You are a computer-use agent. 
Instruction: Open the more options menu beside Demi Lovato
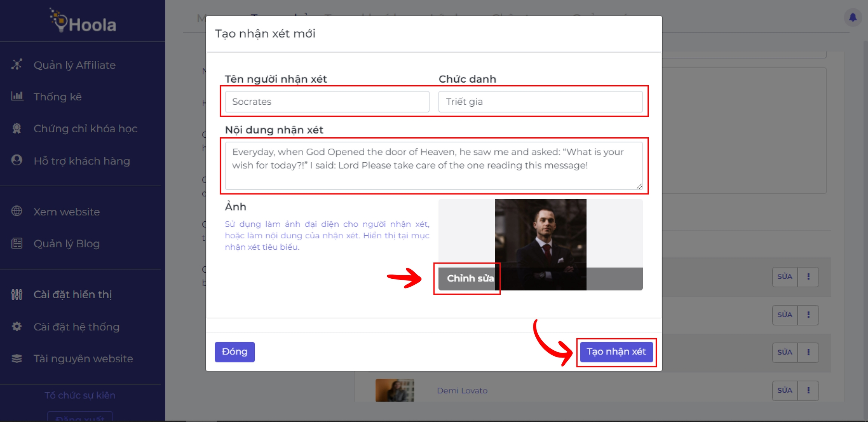tap(808, 390)
